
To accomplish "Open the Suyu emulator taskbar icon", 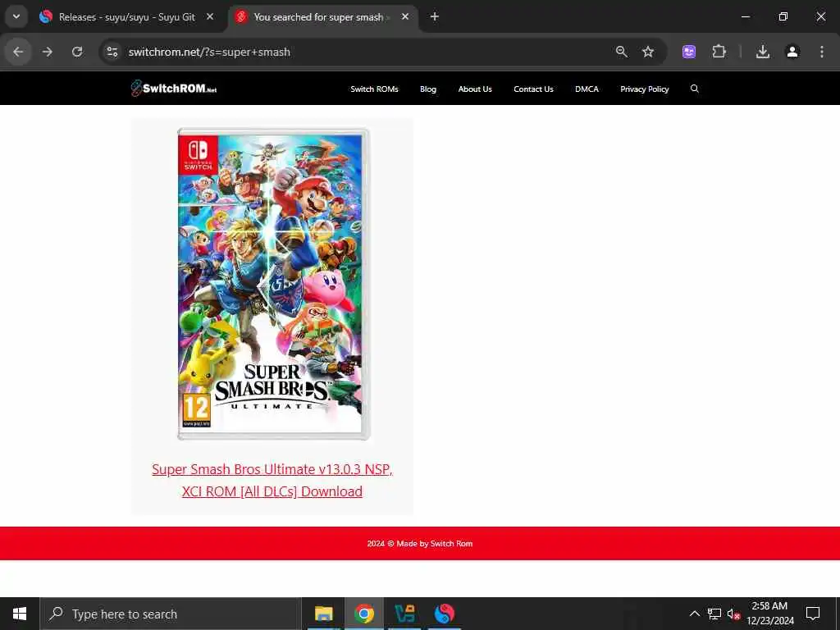I will coord(445,614).
